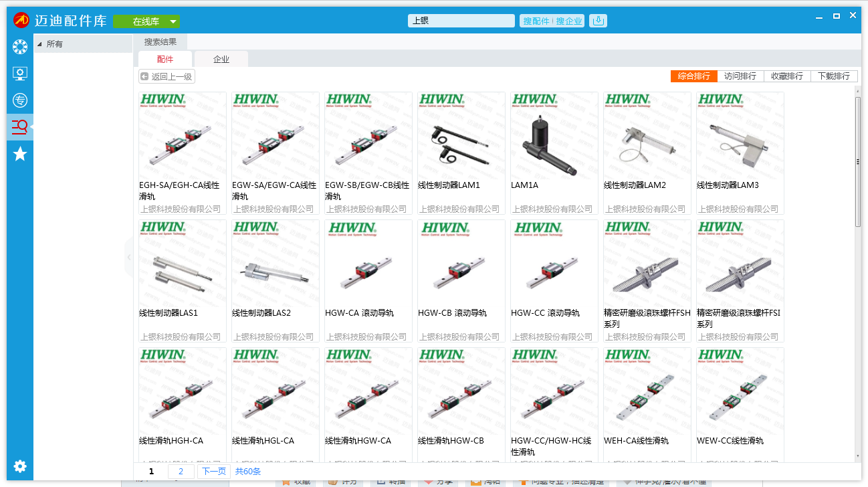Open 线性制动器LAM2 thumbnail

[x=647, y=136]
